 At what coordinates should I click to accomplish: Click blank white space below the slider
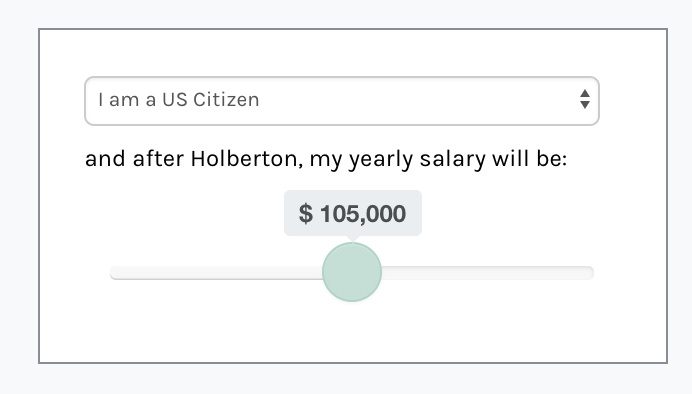352,333
